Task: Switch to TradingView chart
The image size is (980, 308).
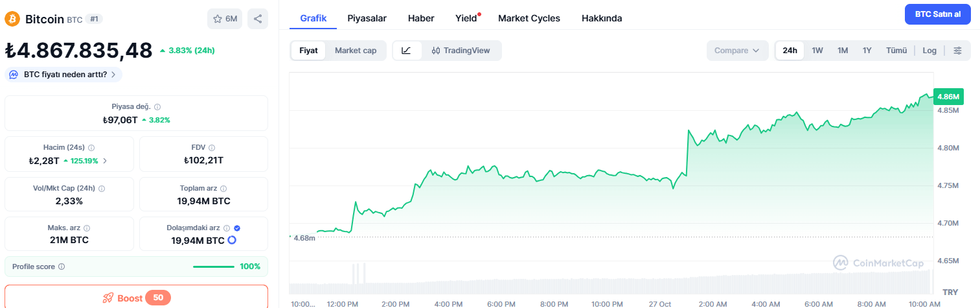Action: point(461,51)
